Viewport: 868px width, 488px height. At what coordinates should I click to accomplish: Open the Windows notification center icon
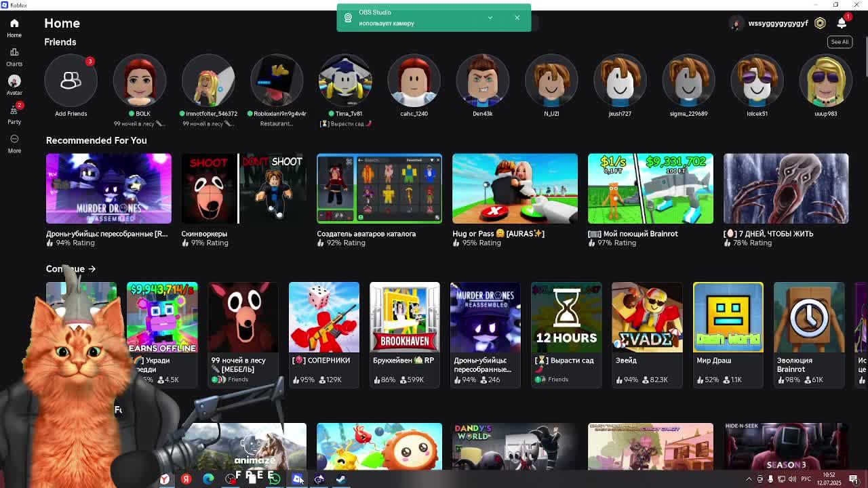point(854,479)
